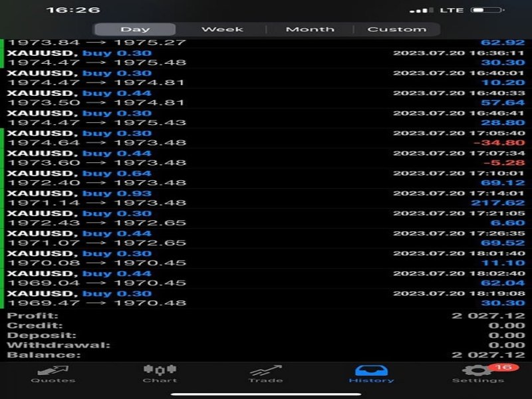Select the Day period segment

click(135, 29)
